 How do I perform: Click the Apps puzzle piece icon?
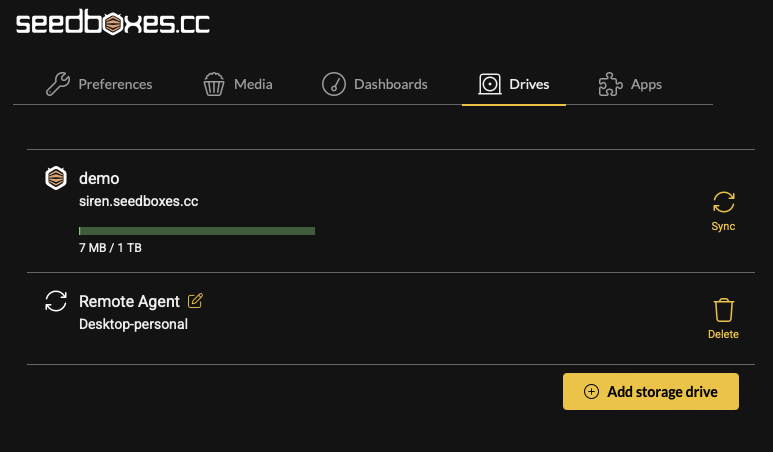(x=609, y=84)
